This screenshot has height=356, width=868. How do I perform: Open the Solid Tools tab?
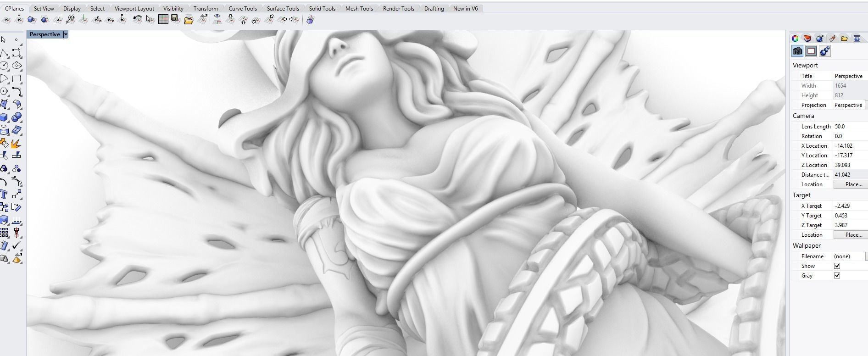322,8
